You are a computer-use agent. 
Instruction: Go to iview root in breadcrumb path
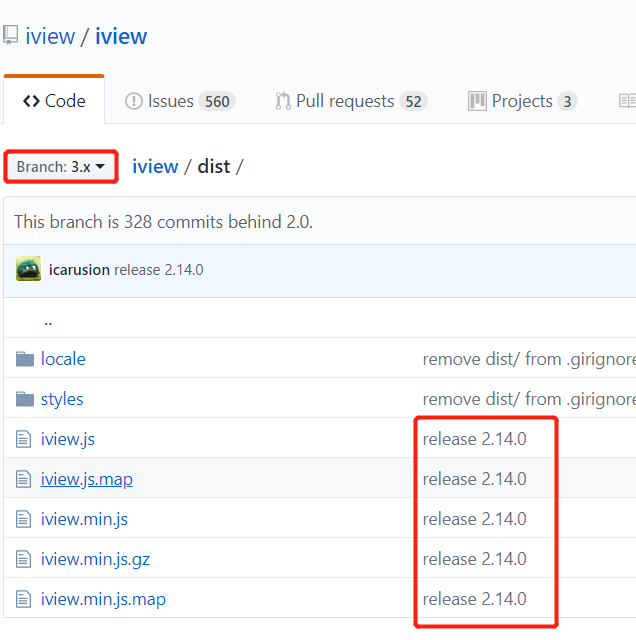[x=155, y=167]
